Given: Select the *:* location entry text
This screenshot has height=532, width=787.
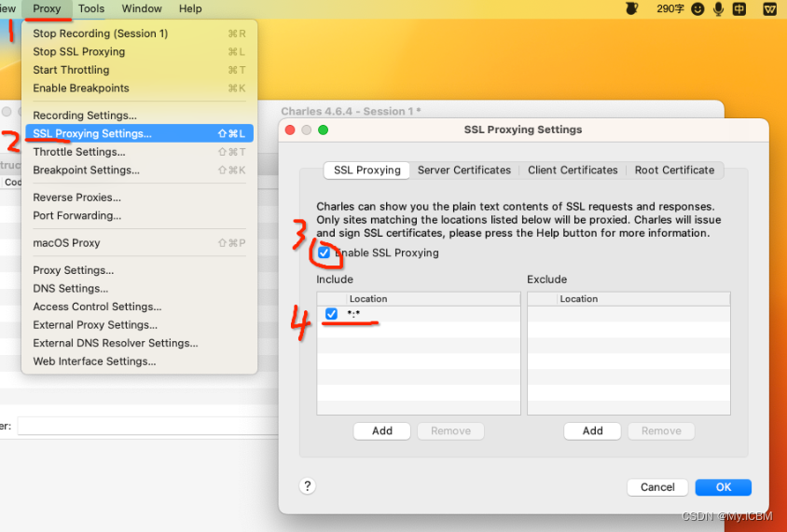Looking at the screenshot, I should click(353, 314).
